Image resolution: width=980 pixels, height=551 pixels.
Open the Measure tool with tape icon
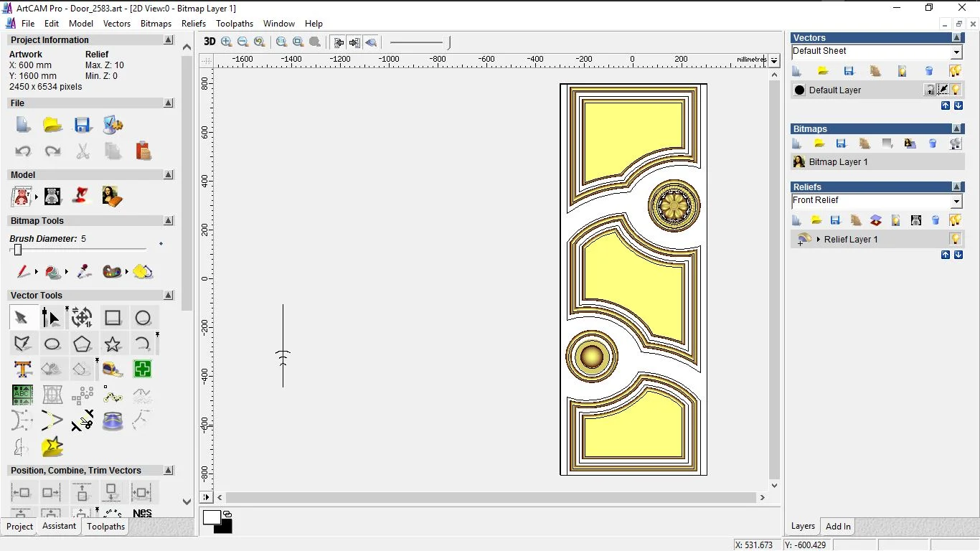click(x=113, y=369)
